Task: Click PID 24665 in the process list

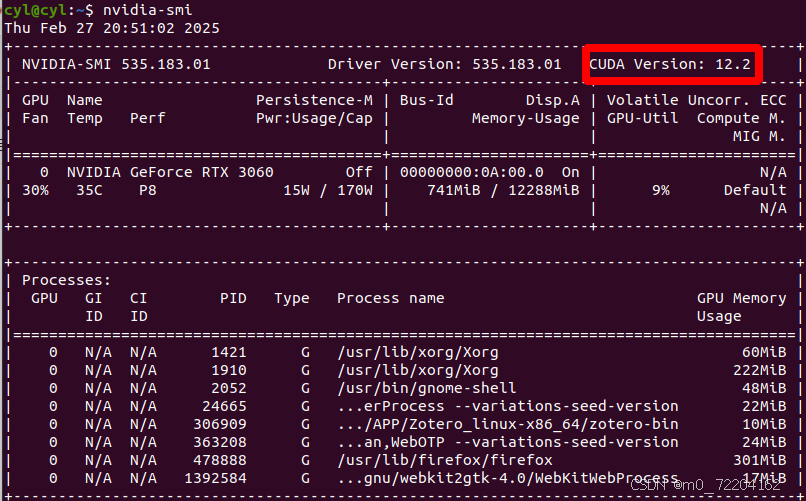Action: 224,406
